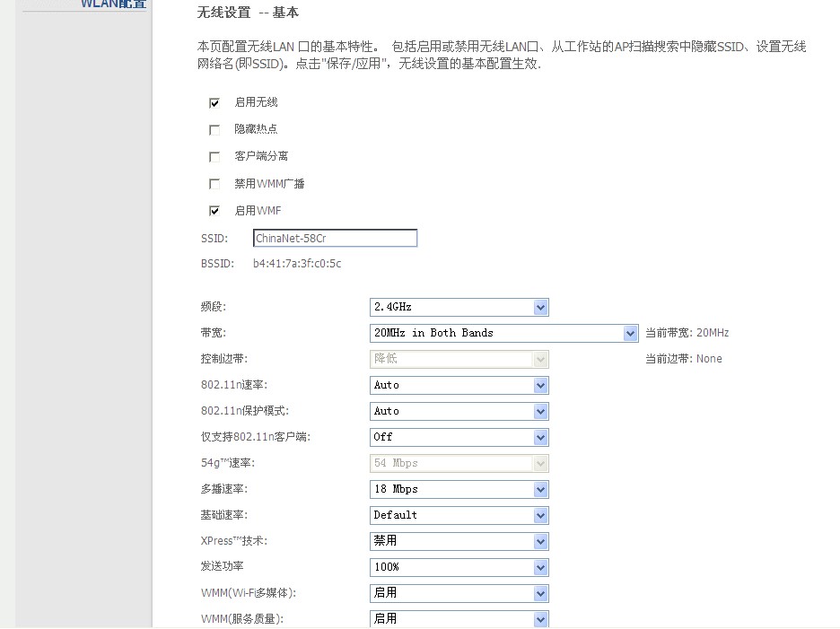Click the 客户端分离 label text
Image resolution: width=840 pixels, height=629 pixels.
pos(261,156)
